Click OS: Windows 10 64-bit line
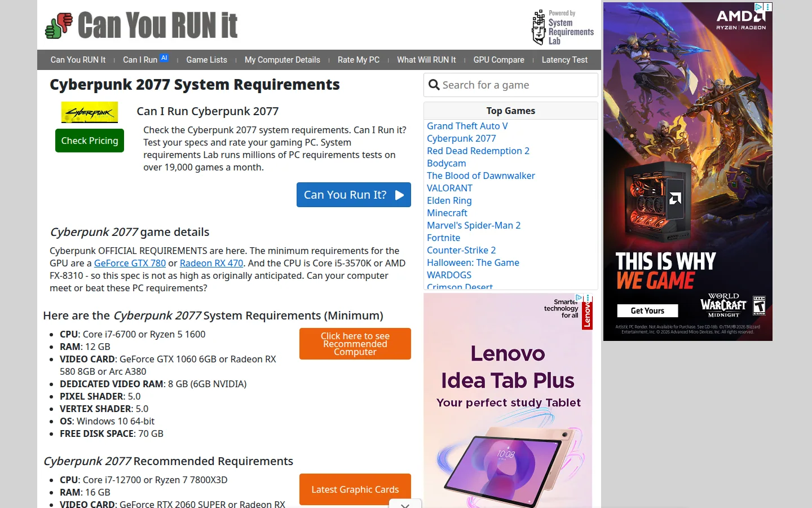Image resolution: width=812 pixels, height=508 pixels. pos(107,421)
